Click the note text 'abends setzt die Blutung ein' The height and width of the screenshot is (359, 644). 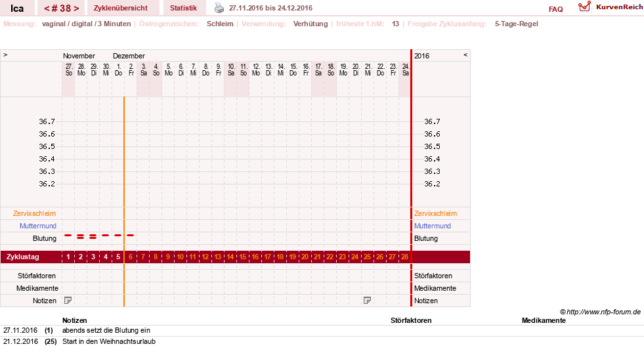click(106, 330)
